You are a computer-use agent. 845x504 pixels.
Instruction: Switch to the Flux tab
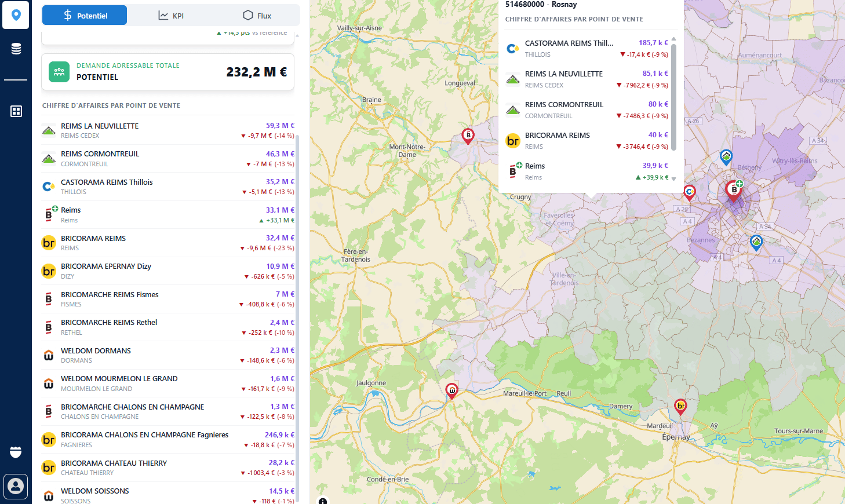tap(257, 16)
